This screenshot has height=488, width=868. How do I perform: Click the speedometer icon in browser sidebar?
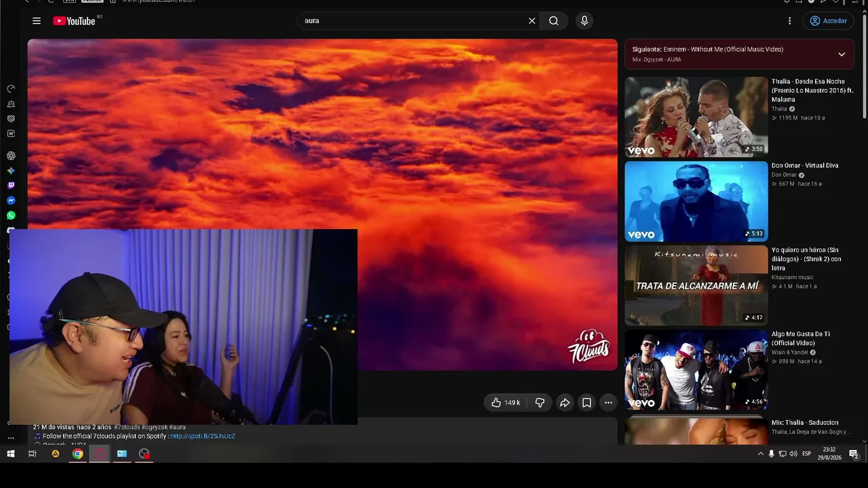coord(11,89)
